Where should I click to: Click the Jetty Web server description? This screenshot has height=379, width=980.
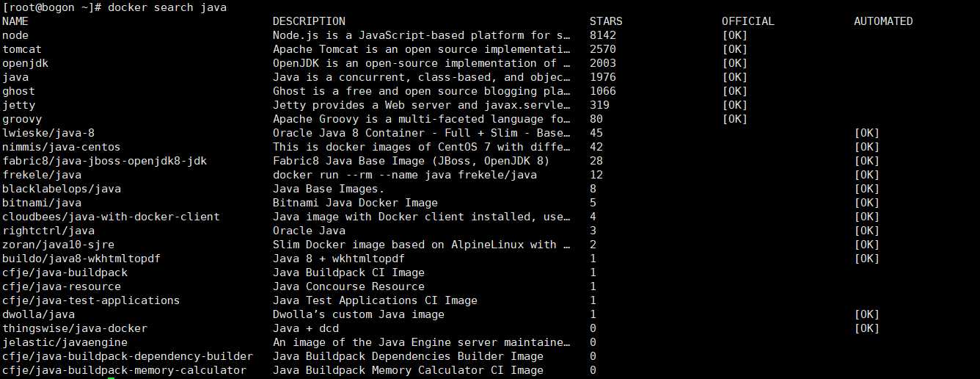422,105
